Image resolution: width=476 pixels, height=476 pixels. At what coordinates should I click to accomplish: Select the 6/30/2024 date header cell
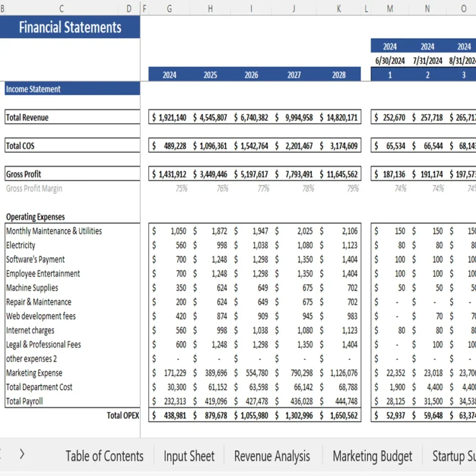(390, 60)
